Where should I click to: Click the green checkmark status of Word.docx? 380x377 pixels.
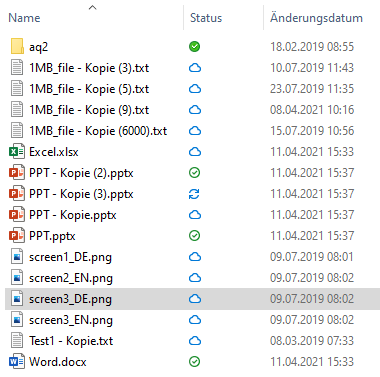point(195,362)
